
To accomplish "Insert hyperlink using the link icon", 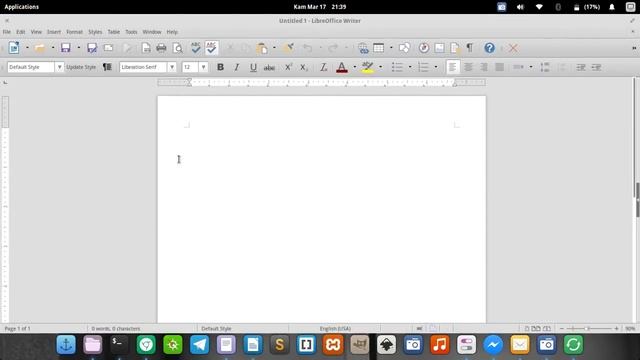I will [363, 48].
